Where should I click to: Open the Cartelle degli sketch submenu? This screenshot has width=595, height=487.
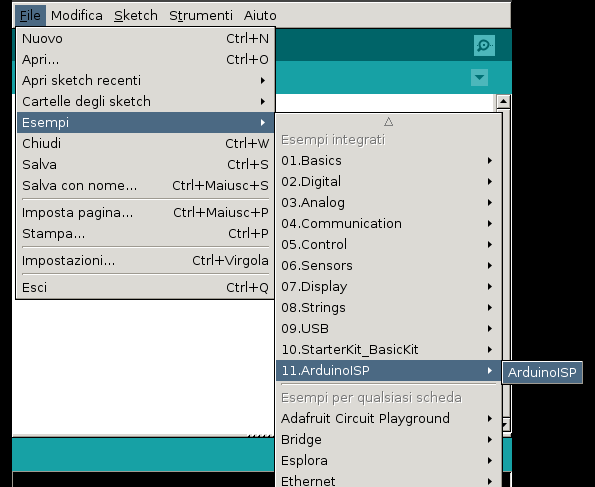145,101
